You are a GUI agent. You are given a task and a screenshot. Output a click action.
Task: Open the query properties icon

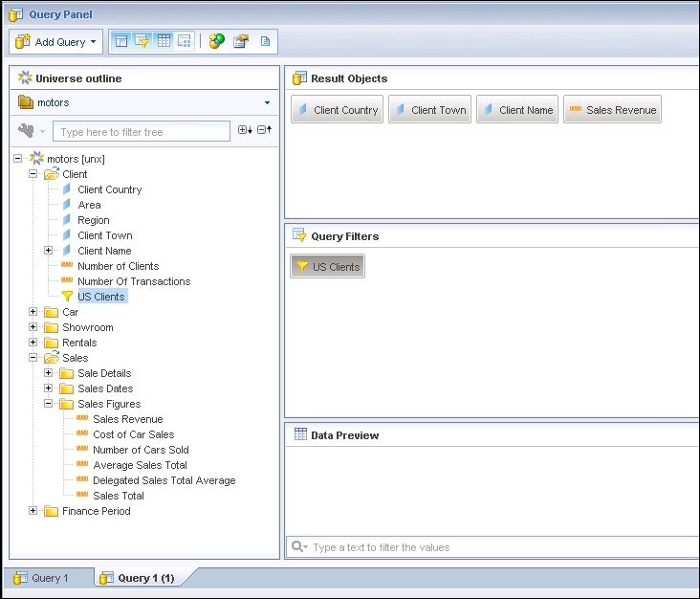click(x=241, y=41)
